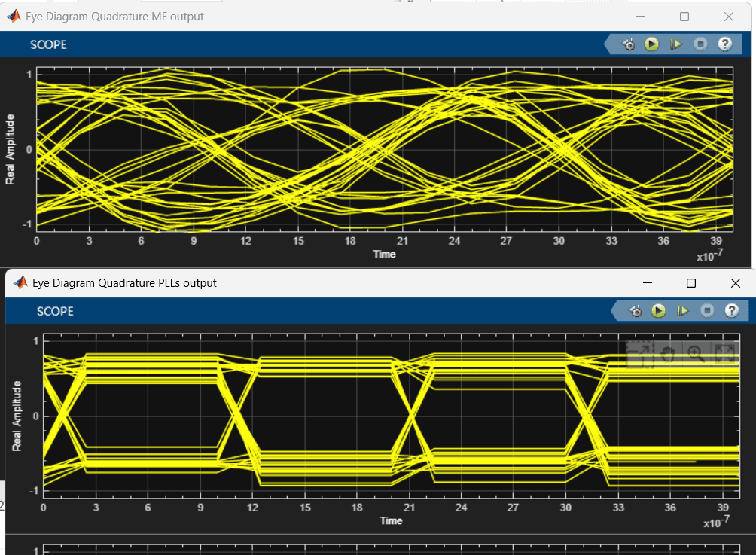Viewport: 756px width, 555px height.
Task: Open Help in PLLs output scope toolbar
Action: coord(731,311)
